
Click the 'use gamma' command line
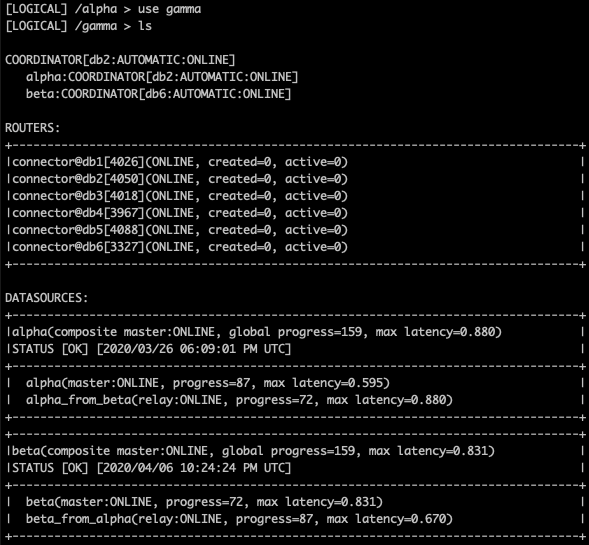[103, 9]
